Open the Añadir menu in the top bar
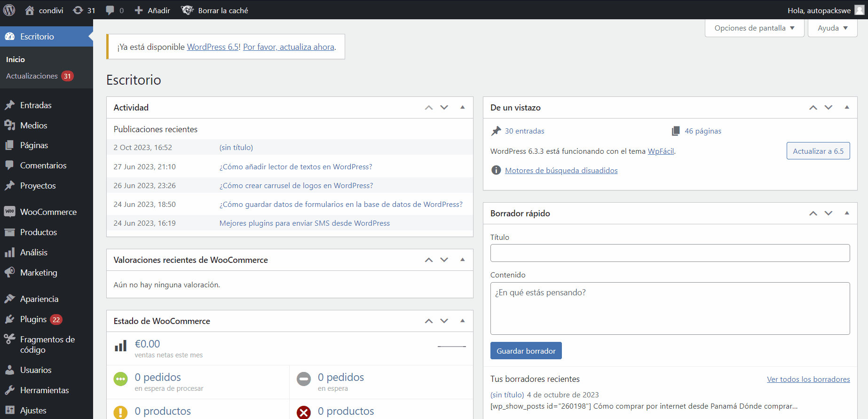The height and width of the screenshot is (419, 868). coord(152,10)
